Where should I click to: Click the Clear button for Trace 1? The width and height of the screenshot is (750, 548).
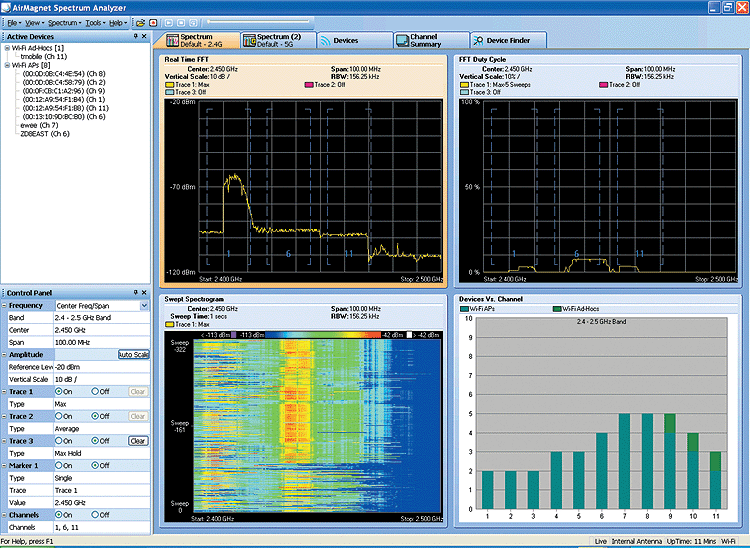tap(138, 391)
